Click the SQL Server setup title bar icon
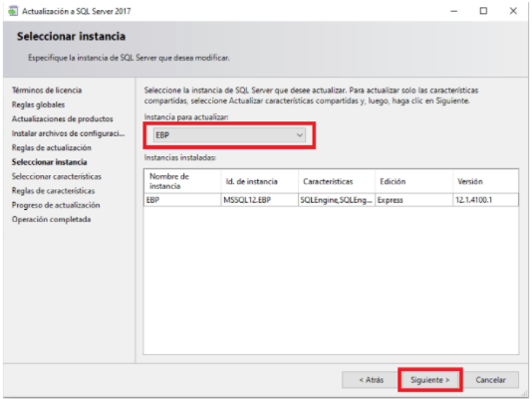The height and width of the screenshot is (399, 532). (13, 11)
